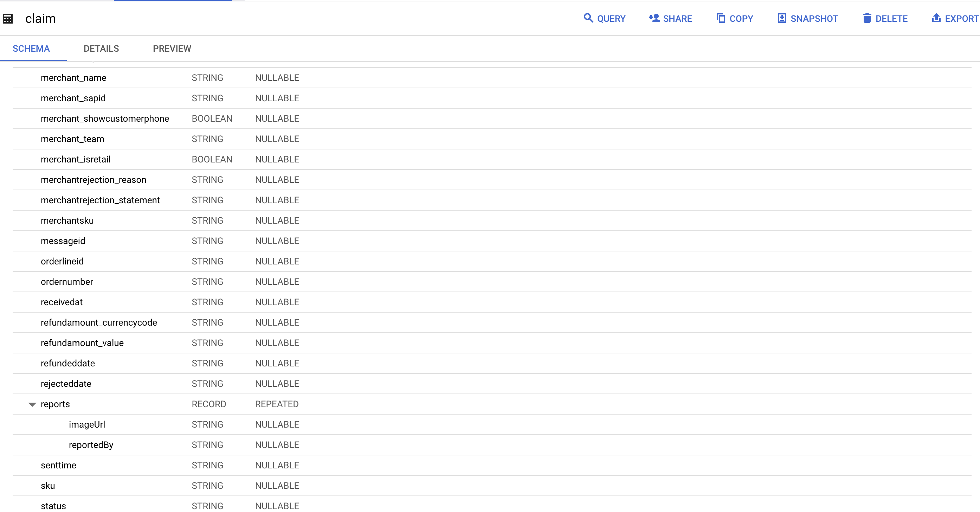
Task: Click the refundamount_currencycode field name
Action: (98, 322)
